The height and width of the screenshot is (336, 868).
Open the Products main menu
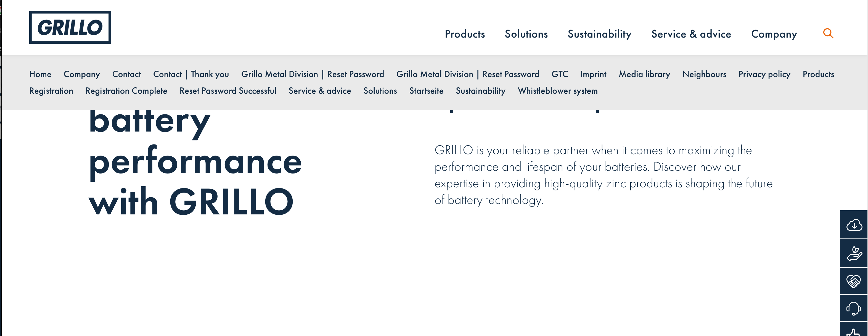point(465,34)
